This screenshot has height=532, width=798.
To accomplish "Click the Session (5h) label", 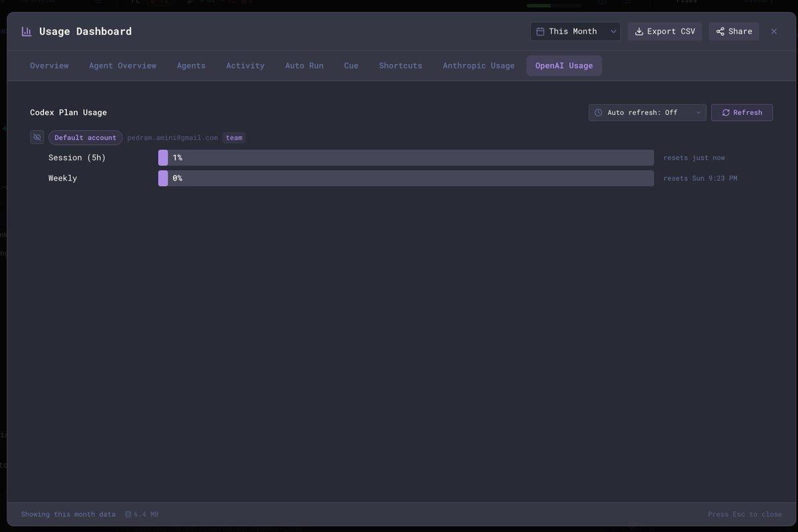I will (x=77, y=158).
